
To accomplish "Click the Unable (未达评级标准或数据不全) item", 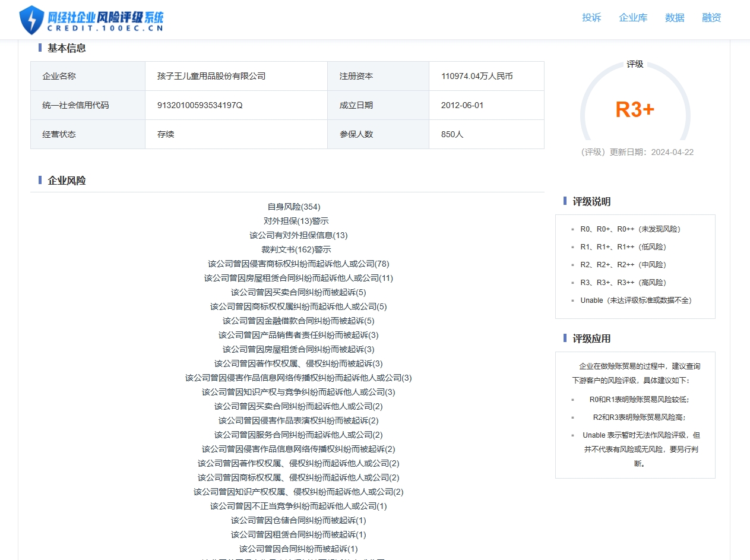I will point(636,300).
